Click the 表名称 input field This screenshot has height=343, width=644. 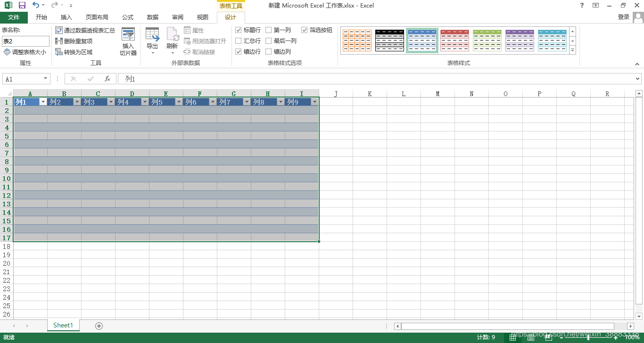[25, 41]
